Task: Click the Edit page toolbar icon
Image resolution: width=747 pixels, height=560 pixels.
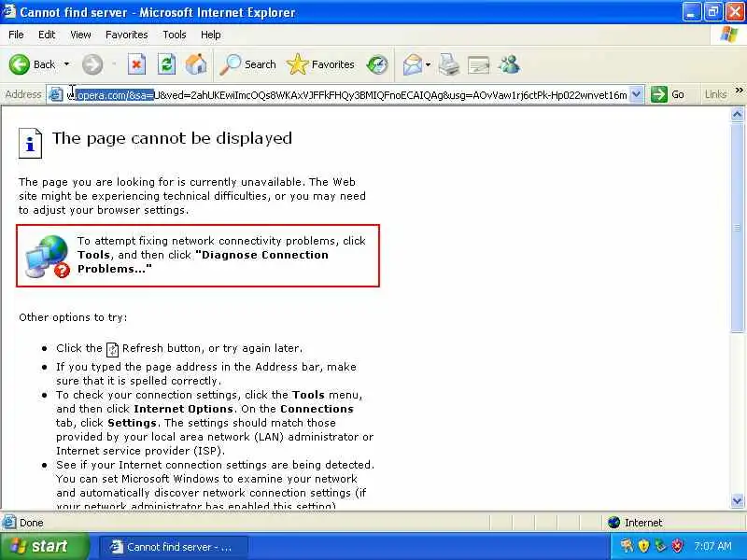Action: point(478,64)
